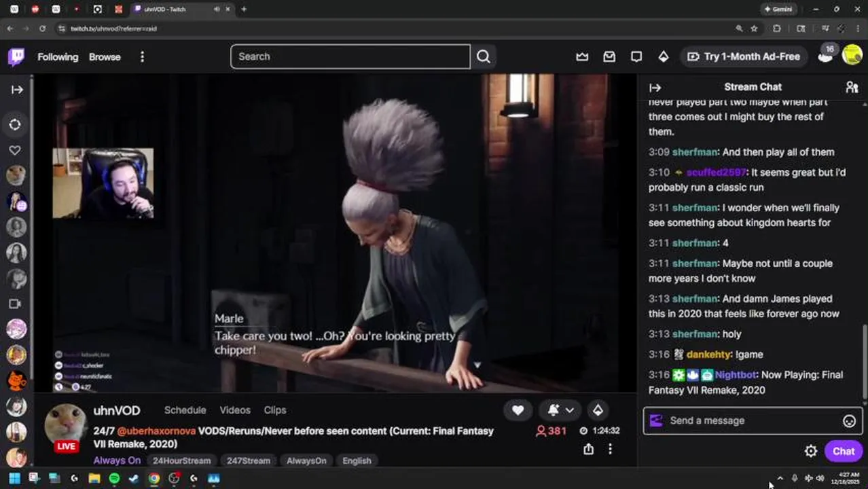Open Chrome's three-dot menu
The width and height of the screenshot is (868, 489).
coord(856,29)
